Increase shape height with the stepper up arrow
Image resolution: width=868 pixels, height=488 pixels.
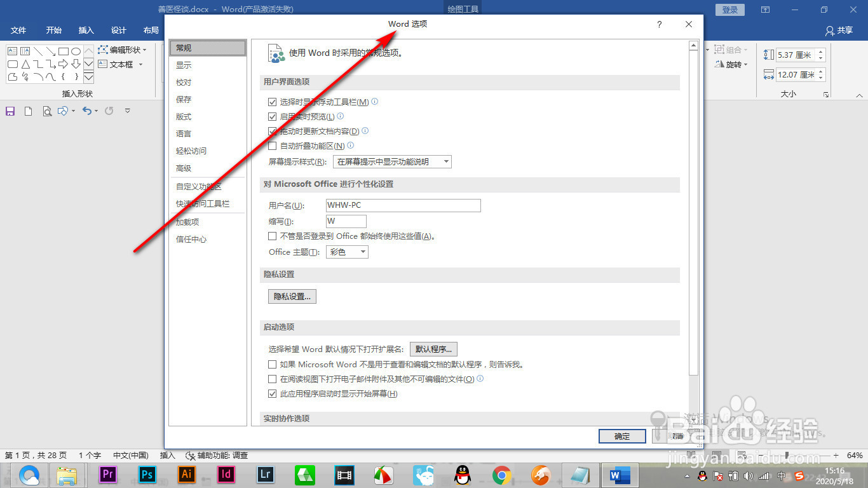tap(821, 52)
